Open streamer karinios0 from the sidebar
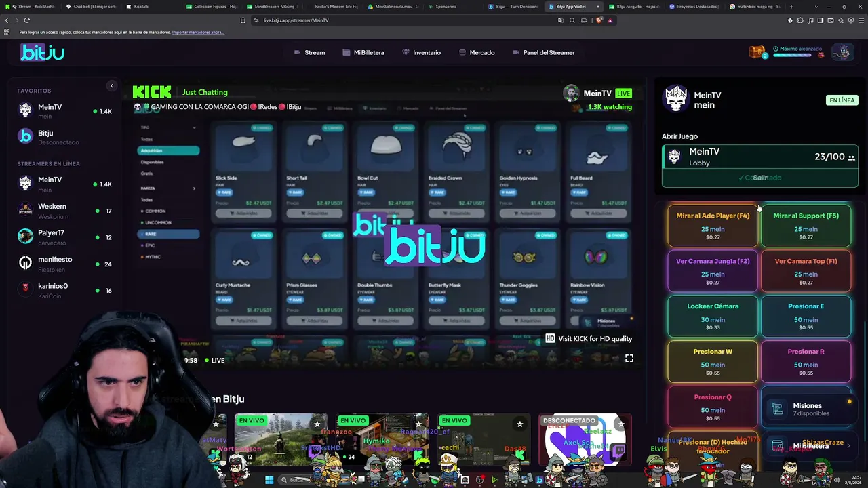 [x=64, y=290]
